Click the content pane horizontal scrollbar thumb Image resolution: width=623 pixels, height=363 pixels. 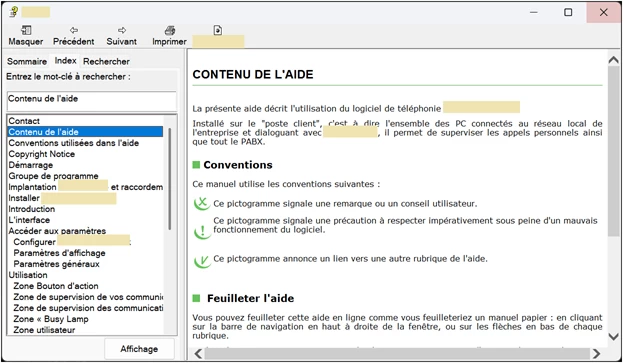[x=397, y=353]
